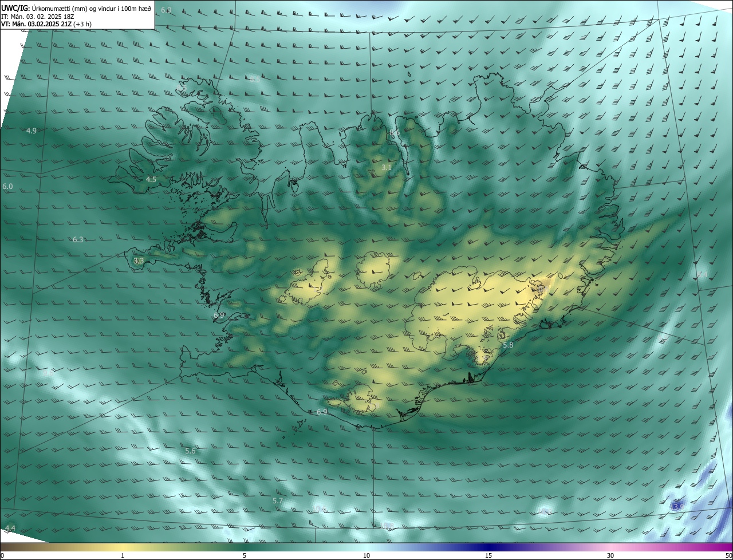Image resolution: width=733 pixels, height=560 pixels.
Task: Click the 50 tick on the color scale
Action: (x=728, y=555)
